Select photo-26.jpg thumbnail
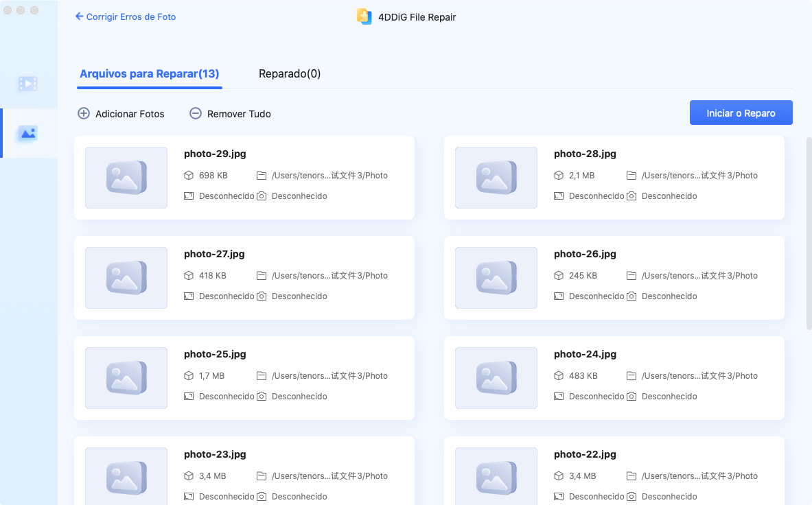 (496, 278)
